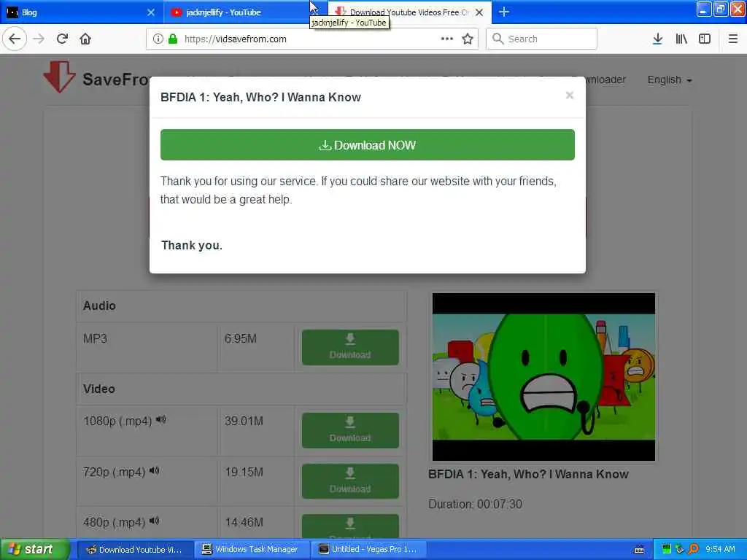The image size is (747, 560).
Task: Switch to the Blog tab
Action: point(81,12)
